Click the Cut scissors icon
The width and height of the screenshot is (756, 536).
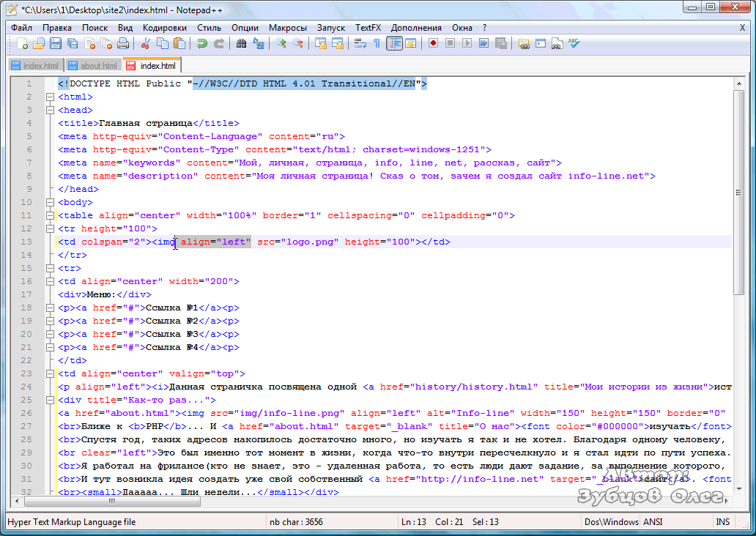point(146,44)
